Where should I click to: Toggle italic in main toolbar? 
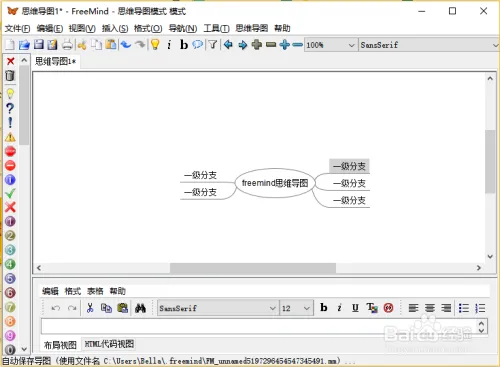pyautogui.click(x=169, y=44)
